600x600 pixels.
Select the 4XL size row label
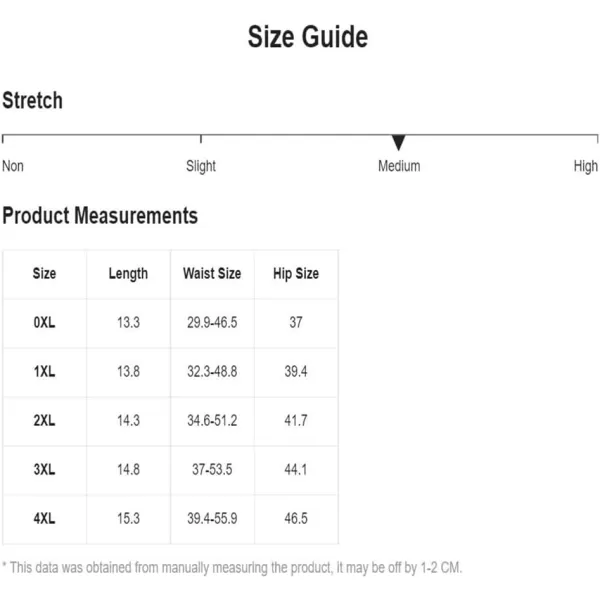pyautogui.click(x=44, y=518)
